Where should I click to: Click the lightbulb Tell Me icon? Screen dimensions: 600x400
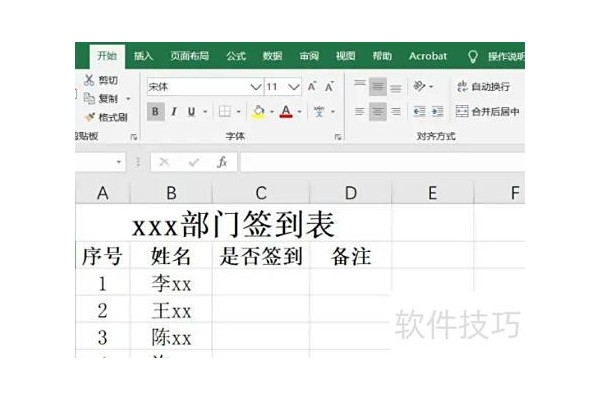click(x=473, y=57)
